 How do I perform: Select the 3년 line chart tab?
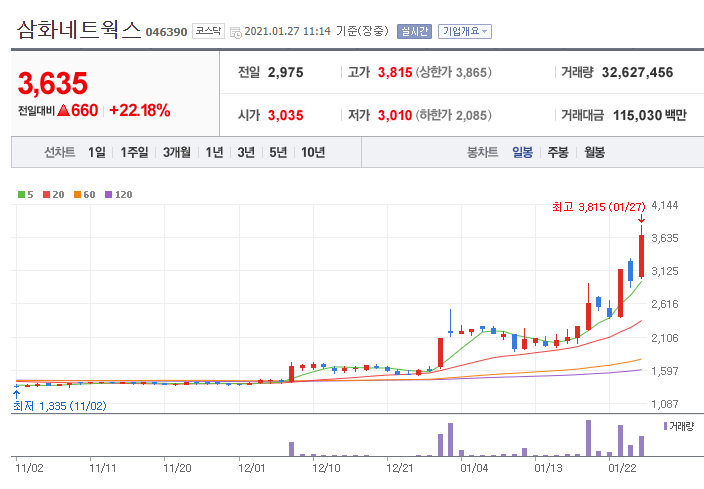(246, 152)
